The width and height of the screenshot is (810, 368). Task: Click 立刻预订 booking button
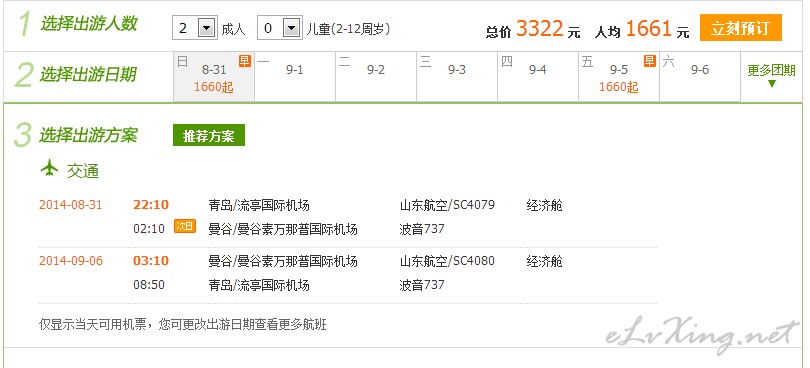[741, 27]
